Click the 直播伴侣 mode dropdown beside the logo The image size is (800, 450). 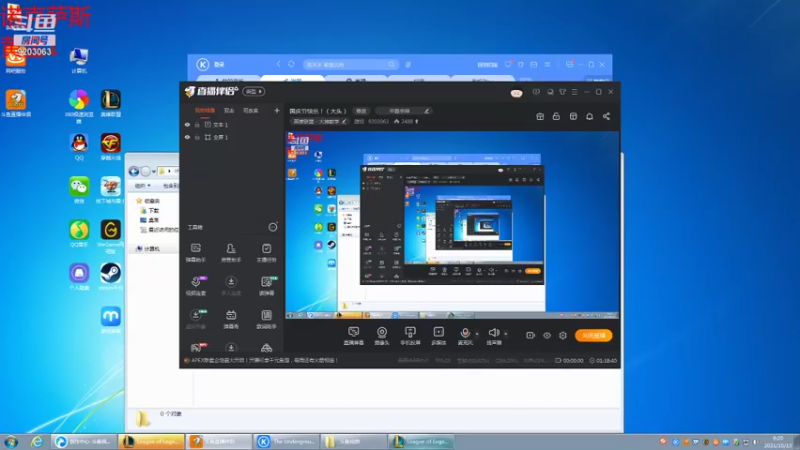pyautogui.click(x=254, y=91)
